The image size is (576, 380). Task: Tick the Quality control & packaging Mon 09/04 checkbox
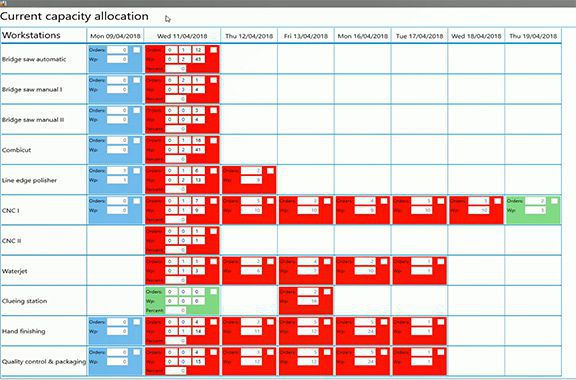pos(137,352)
